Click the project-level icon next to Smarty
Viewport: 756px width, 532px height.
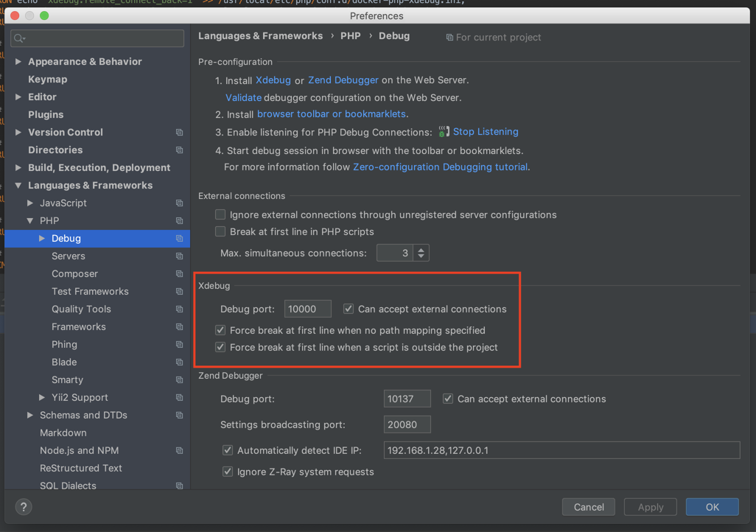pyautogui.click(x=179, y=380)
